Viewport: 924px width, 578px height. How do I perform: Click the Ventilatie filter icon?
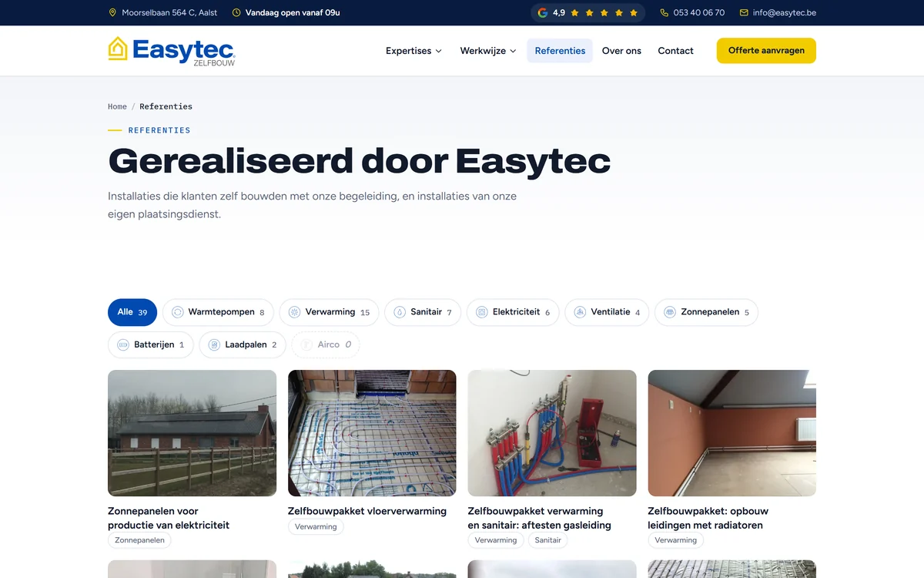tap(580, 312)
